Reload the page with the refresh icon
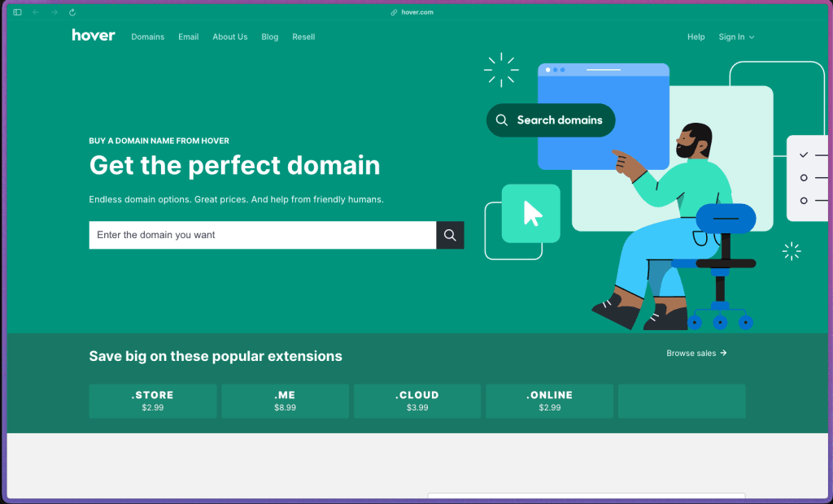Image resolution: width=833 pixels, height=504 pixels. tap(72, 12)
